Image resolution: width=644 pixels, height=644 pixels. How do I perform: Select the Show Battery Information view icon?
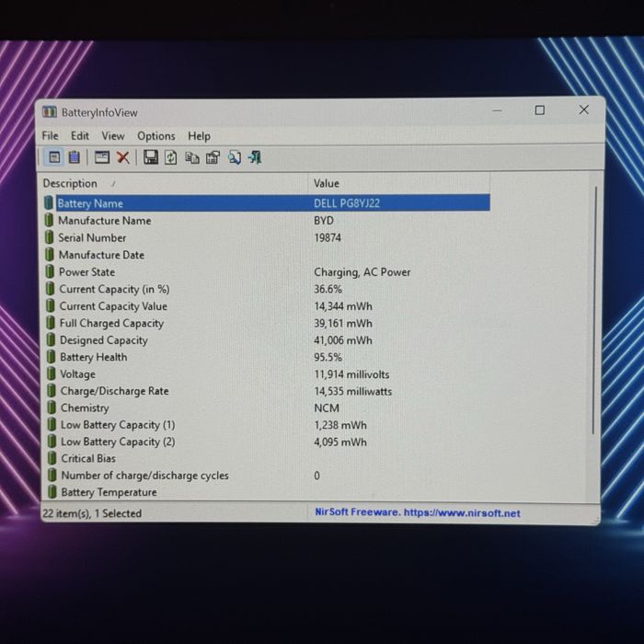point(54,157)
